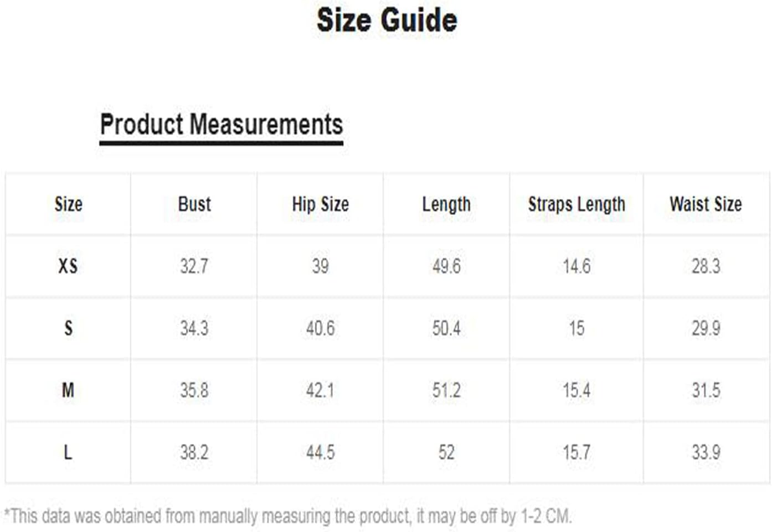Select the XS size row label
Viewport: 772px width, 532px height.
pyautogui.click(x=68, y=266)
